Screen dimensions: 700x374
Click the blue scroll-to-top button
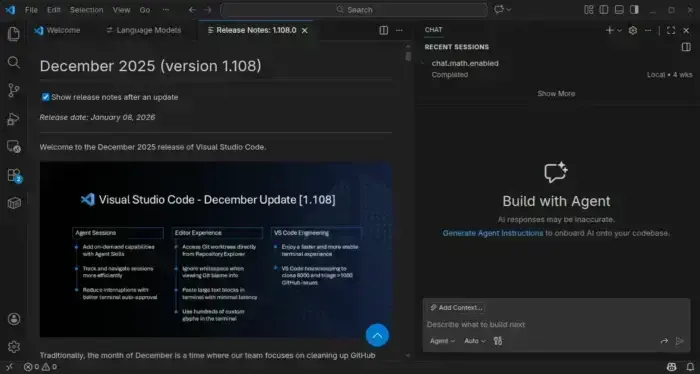pos(377,335)
